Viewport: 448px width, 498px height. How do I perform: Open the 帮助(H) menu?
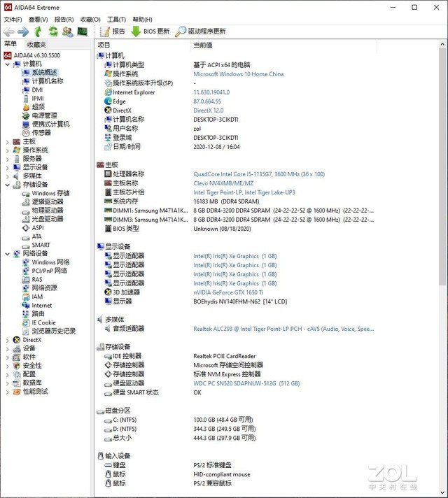coord(142,20)
